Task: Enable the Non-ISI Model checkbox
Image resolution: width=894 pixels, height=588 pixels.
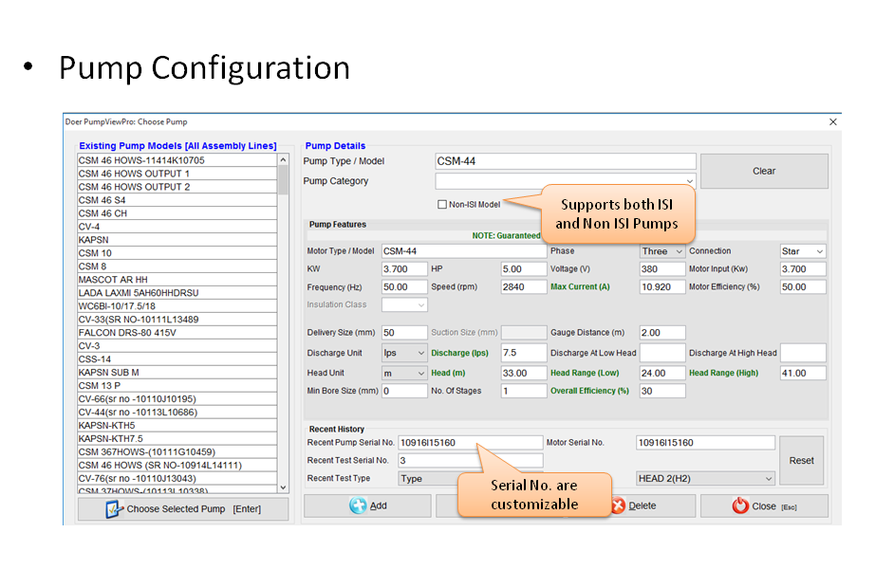Action: [x=442, y=204]
